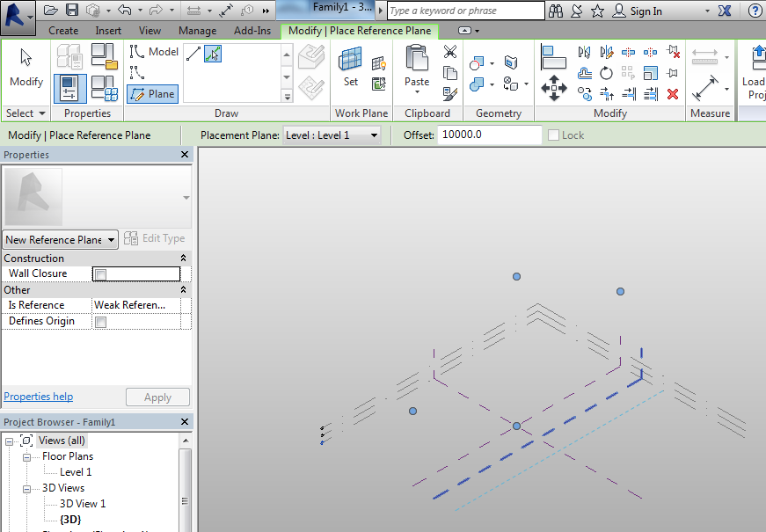The image size is (766, 532).
Task: Open the New Reference Plane type selector
Action: coord(61,240)
